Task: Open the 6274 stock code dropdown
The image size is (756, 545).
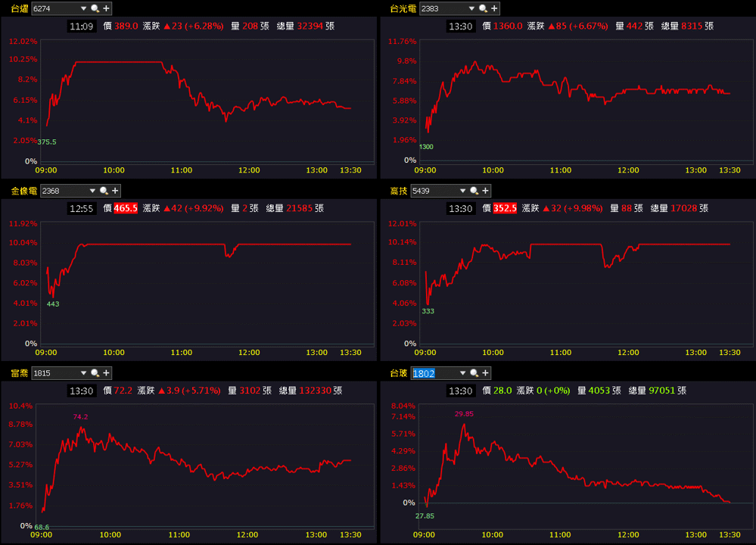Action: 83,8
